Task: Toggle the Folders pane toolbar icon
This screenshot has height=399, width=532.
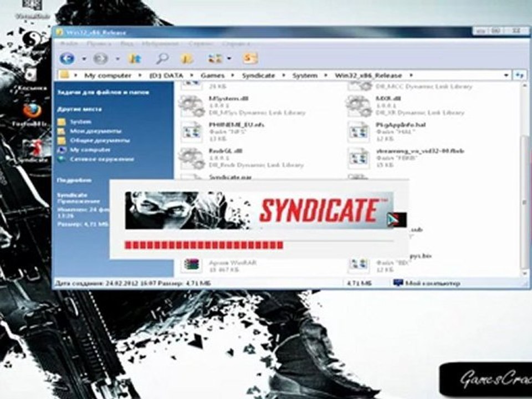Action: (187, 58)
